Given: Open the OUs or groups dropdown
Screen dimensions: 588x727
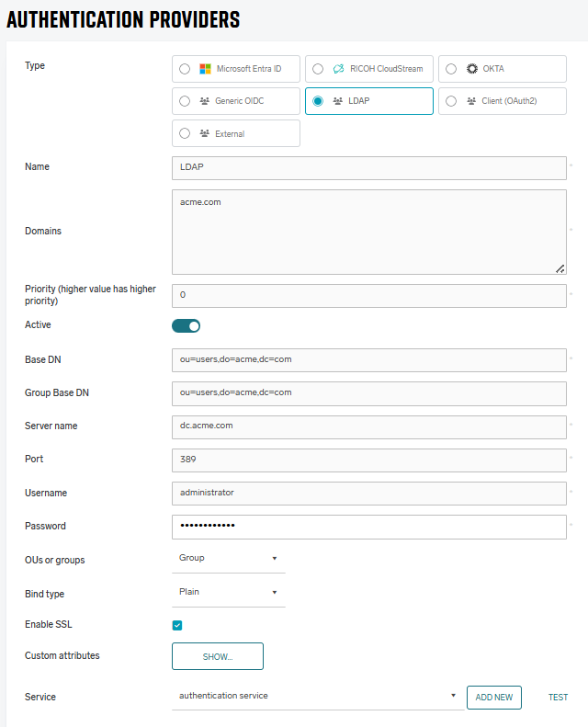Looking at the screenshot, I should pos(228,558).
